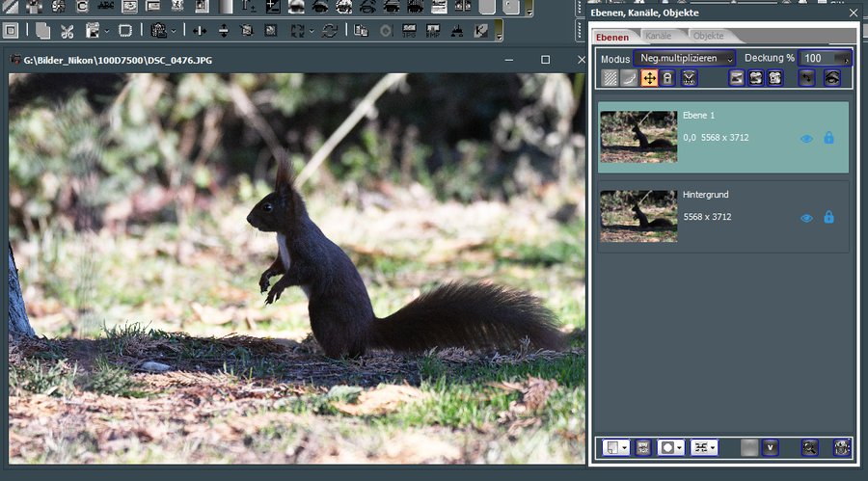Toggle the lock on Ebene 1 layer

click(x=828, y=139)
